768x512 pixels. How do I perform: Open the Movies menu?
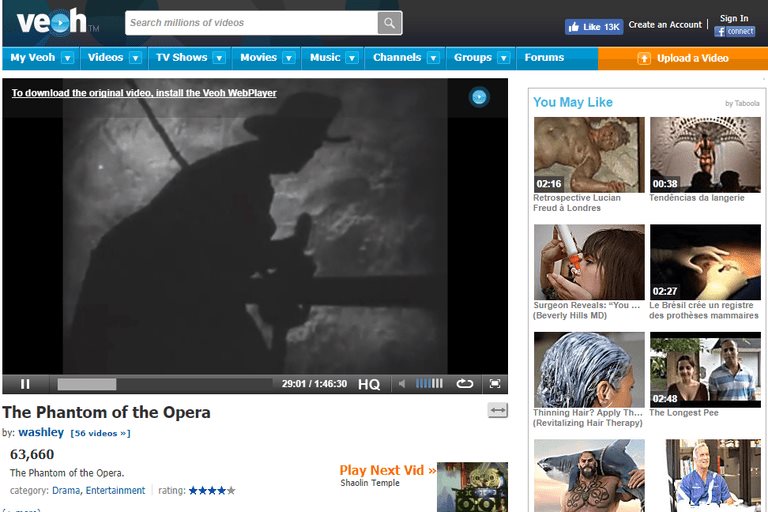[258, 58]
